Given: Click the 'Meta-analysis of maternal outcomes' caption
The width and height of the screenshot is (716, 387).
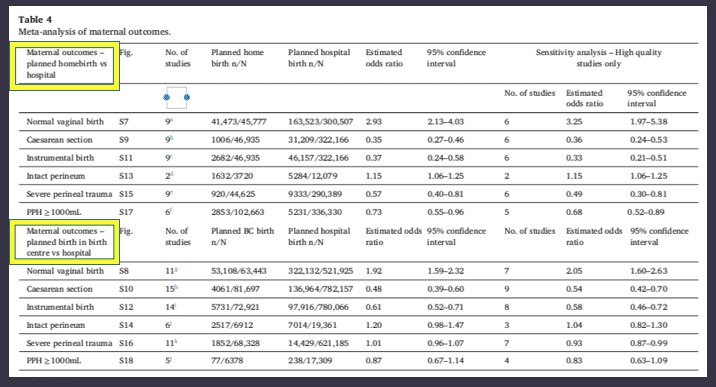Looking at the screenshot, I should (x=95, y=32).
